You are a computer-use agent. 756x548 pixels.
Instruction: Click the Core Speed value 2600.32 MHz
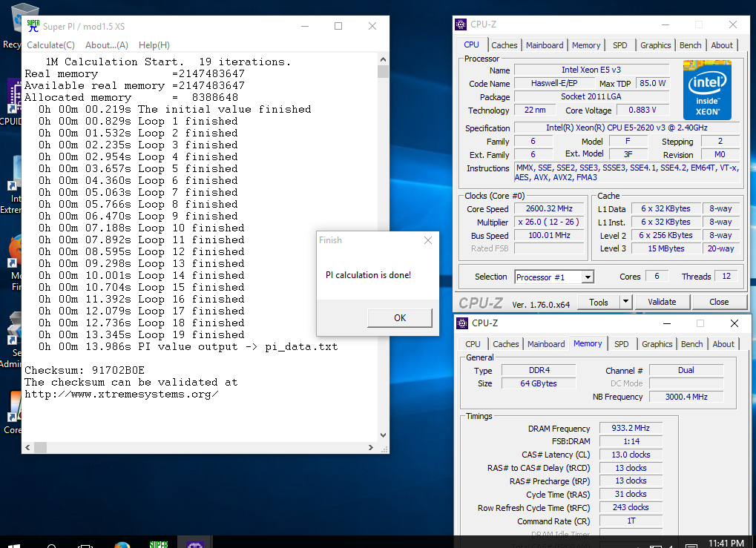(x=549, y=208)
